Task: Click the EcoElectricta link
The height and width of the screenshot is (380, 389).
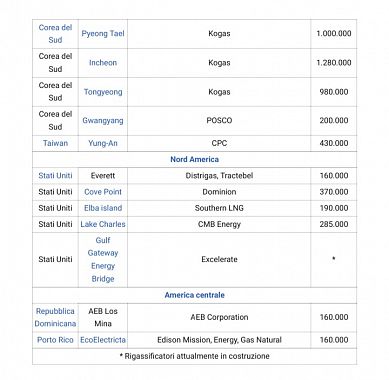Action: tap(103, 340)
